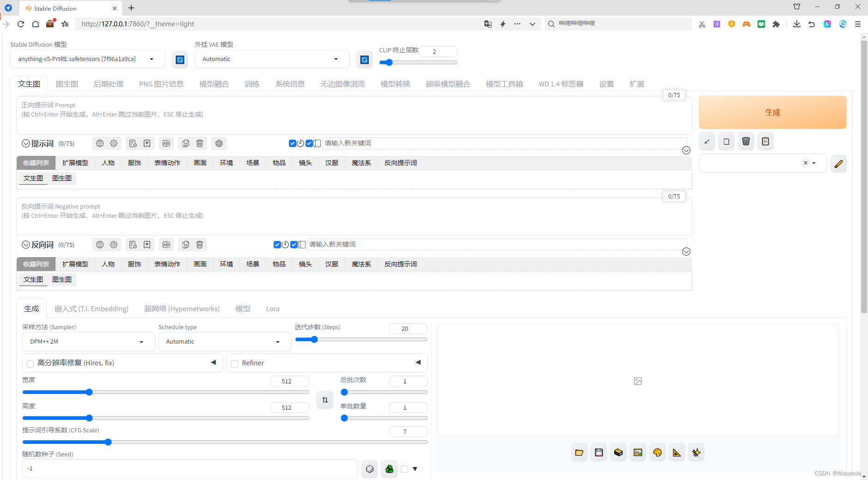Image resolution: width=868 pixels, height=480 pixels.
Task: Open gear settings in 反向词 toolbar
Action: [114, 245]
